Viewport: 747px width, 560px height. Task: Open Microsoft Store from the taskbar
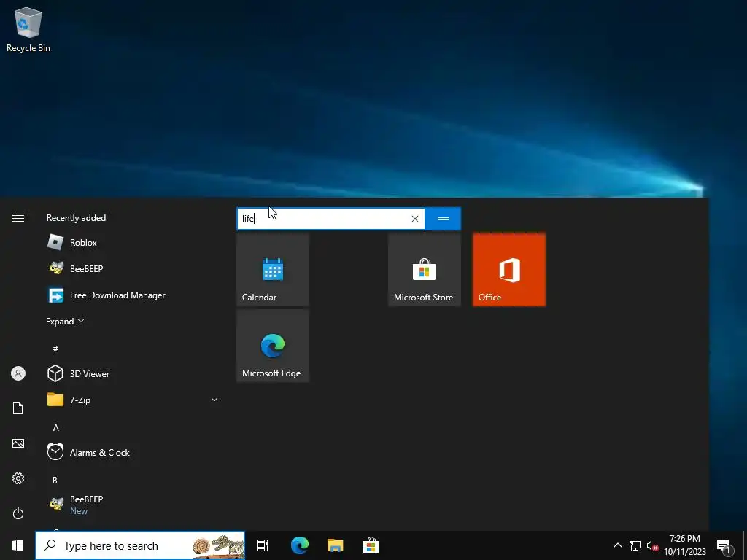371,545
